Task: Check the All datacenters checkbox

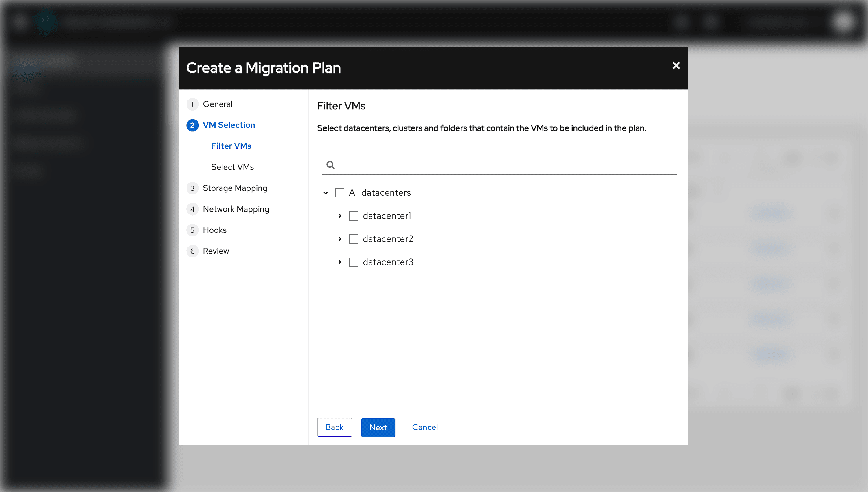Action: [339, 193]
